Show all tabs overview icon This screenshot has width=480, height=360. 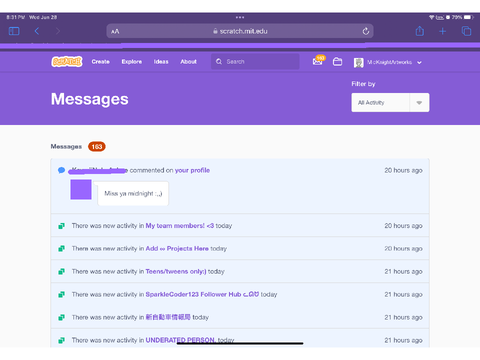(x=466, y=31)
